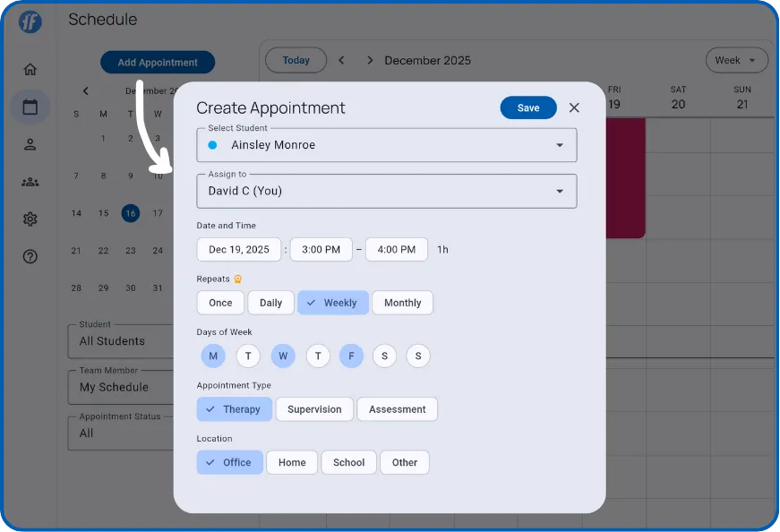Enable Saturday in the Days of Week row
780x532 pixels.
coord(384,356)
